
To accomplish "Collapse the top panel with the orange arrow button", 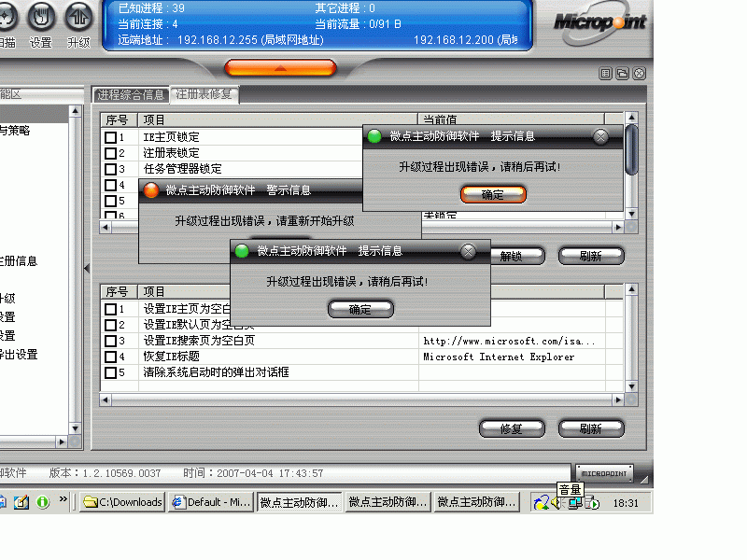I will click(x=280, y=68).
